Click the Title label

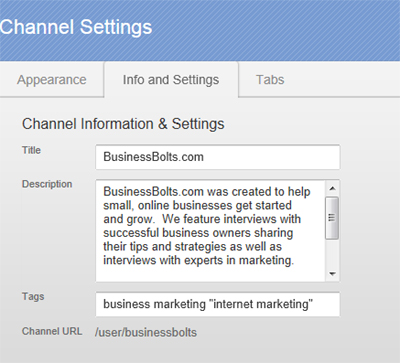pos(31,150)
